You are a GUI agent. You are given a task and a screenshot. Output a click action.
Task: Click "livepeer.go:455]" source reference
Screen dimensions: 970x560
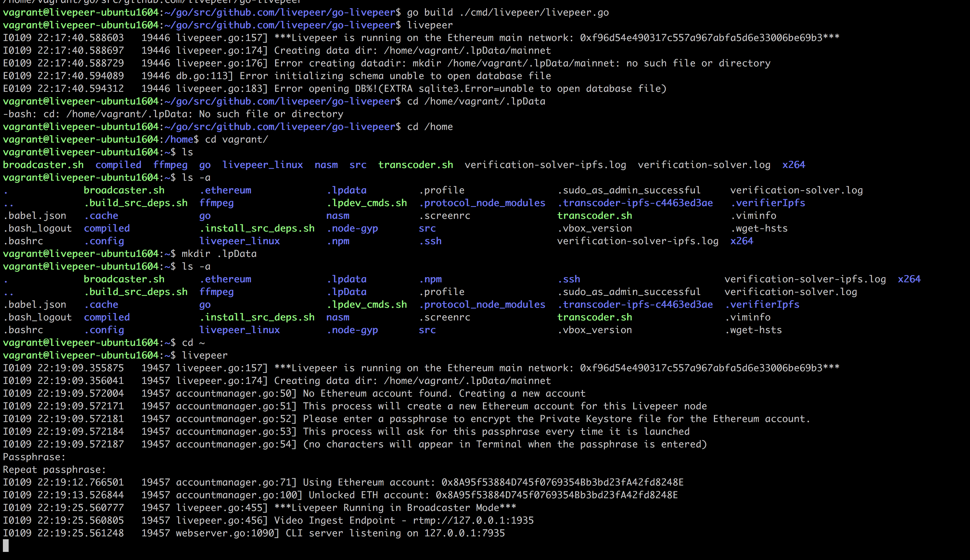pos(222,508)
